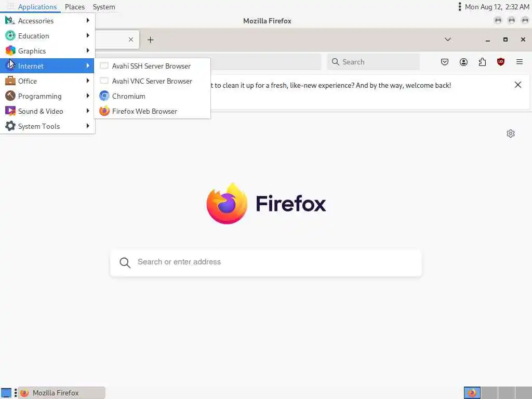
Task: Open the Graphics category icon
Action: [10, 50]
